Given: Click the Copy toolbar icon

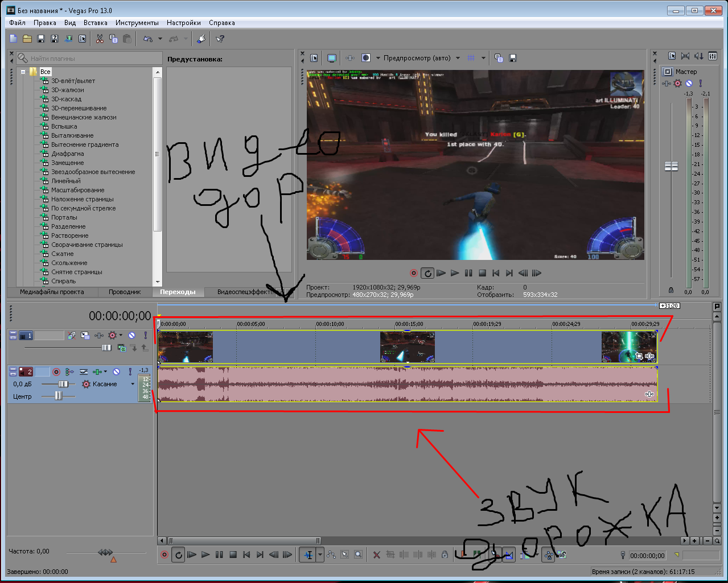Looking at the screenshot, I should pos(113,39).
